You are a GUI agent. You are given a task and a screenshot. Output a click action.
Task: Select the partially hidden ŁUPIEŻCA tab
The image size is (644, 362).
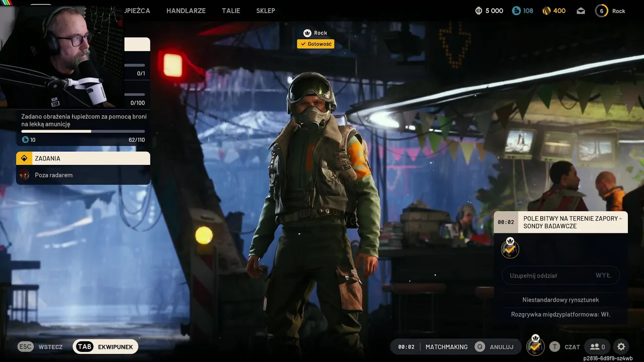[137, 11]
